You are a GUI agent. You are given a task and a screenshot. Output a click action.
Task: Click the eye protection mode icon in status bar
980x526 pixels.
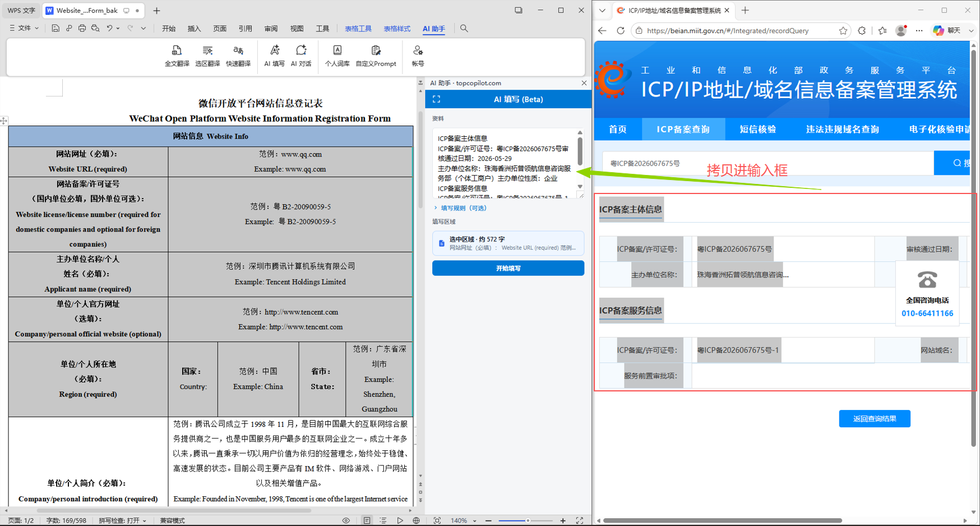click(346, 520)
